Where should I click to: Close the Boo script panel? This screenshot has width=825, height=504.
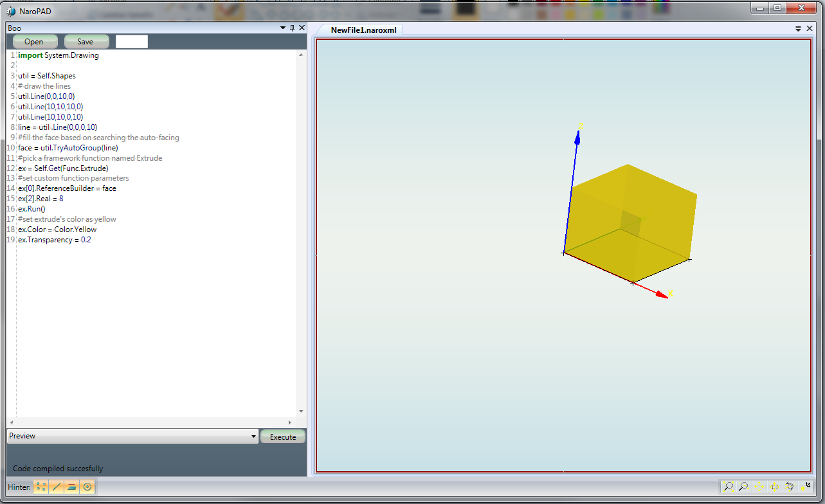[301, 28]
